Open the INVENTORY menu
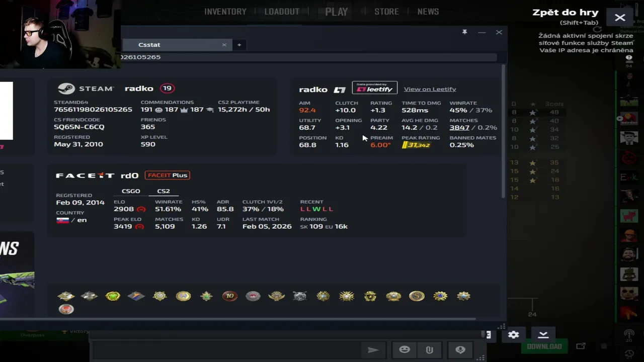 [x=225, y=12]
